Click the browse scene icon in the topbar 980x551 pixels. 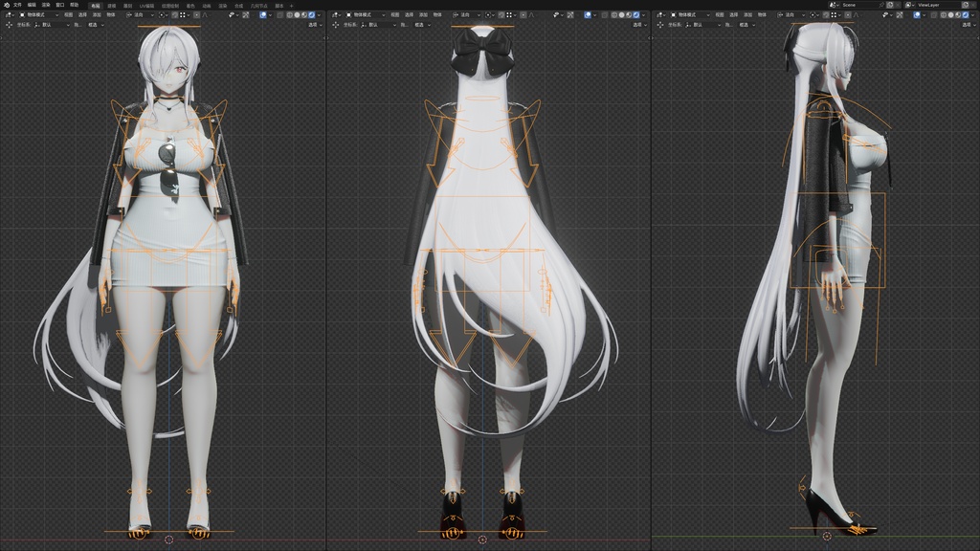point(832,5)
